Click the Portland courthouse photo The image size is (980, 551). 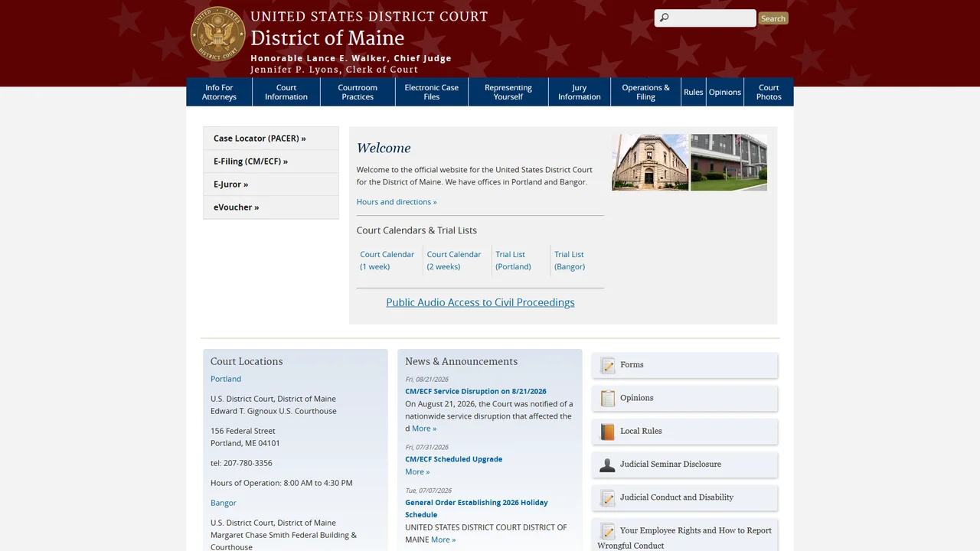[650, 162]
